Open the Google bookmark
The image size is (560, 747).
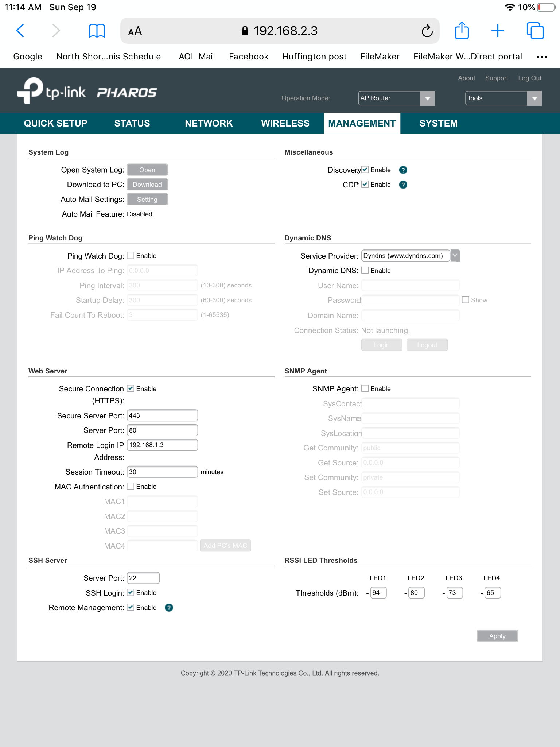tap(28, 57)
